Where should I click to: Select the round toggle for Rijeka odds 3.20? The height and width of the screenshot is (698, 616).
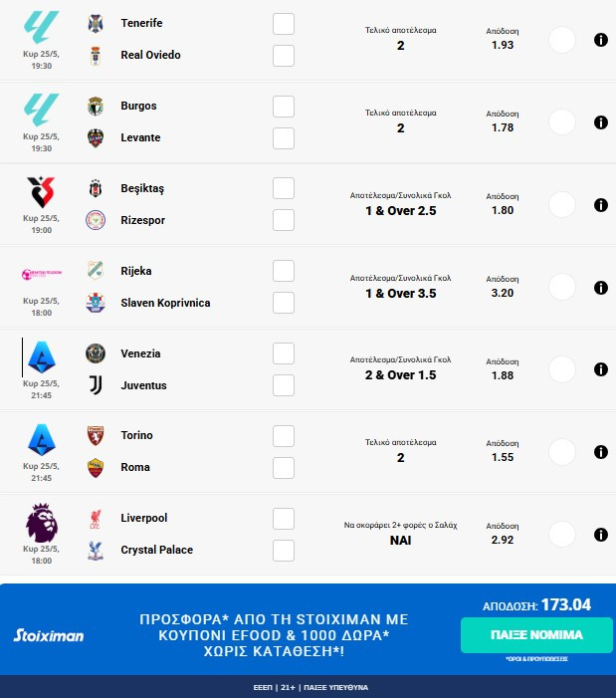[x=562, y=287]
